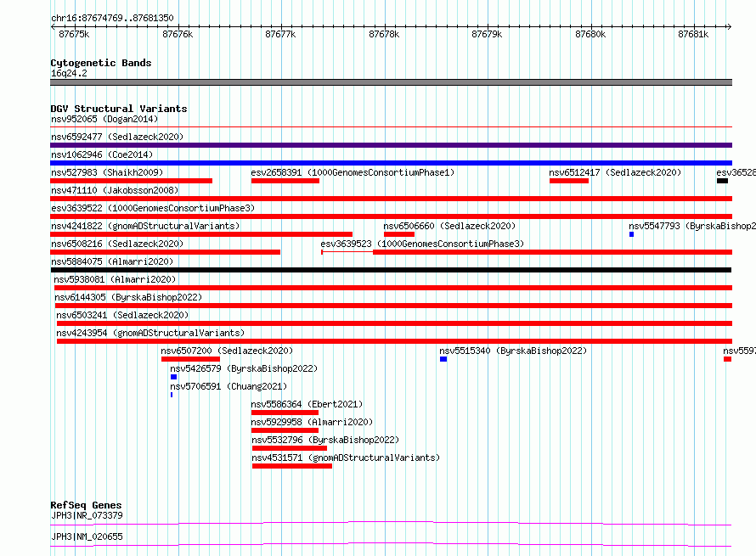Image resolution: width=756 pixels, height=556 pixels.
Task: Open the nsv952065 (Dogan2014) label link
Action: [x=104, y=119]
